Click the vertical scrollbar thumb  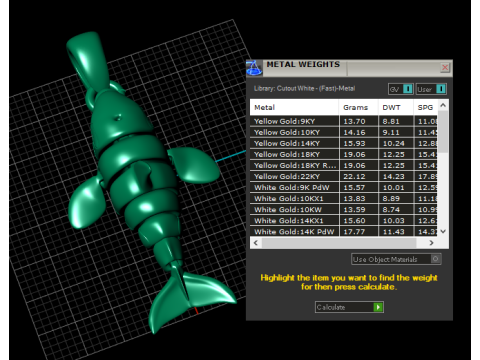pyautogui.click(x=443, y=132)
